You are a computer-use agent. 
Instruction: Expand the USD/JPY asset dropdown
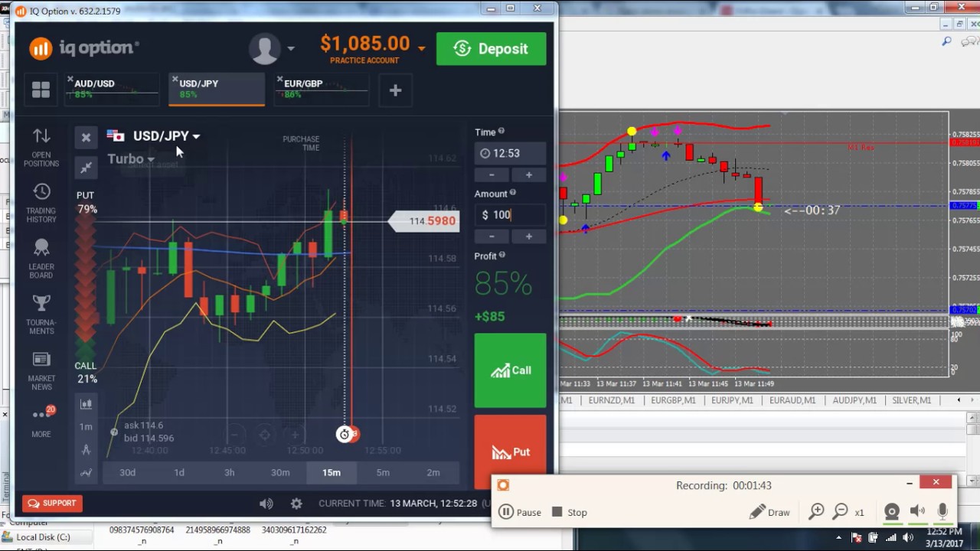coord(196,136)
